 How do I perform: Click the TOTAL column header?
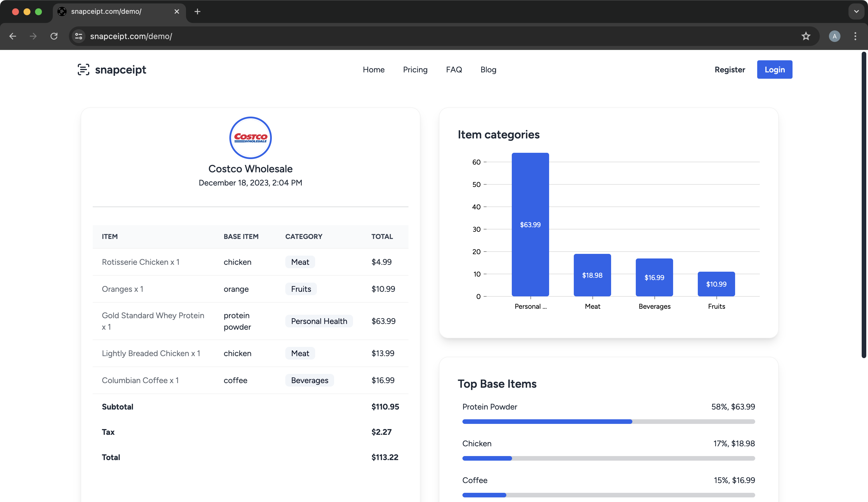[382, 237]
